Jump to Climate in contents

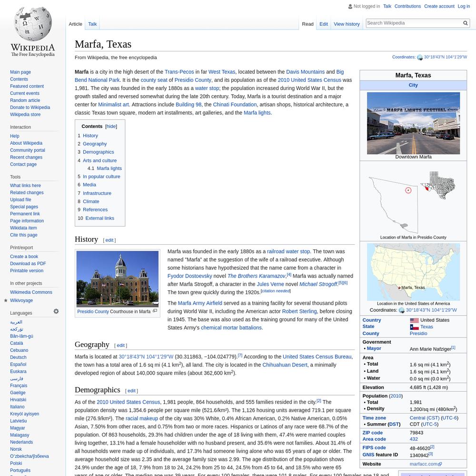tap(91, 201)
